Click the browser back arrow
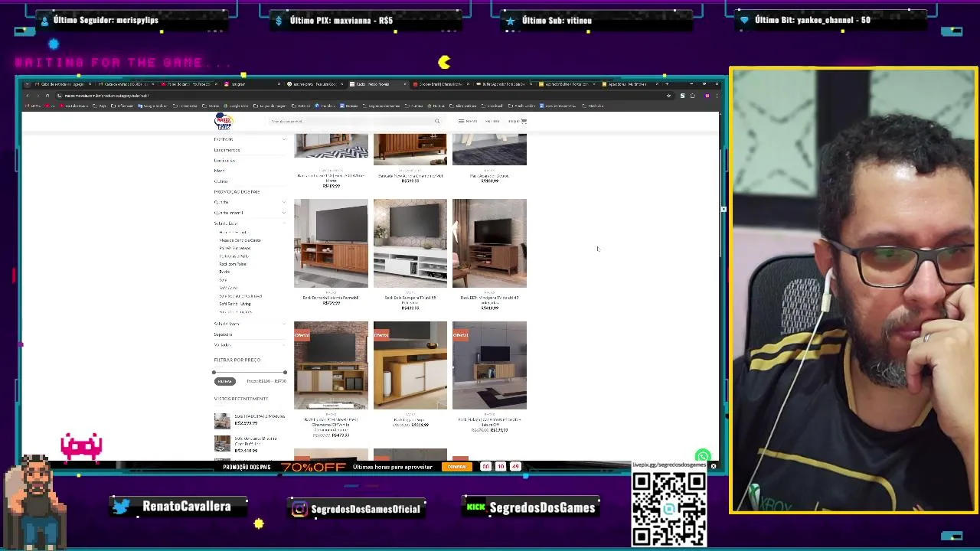The width and height of the screenshot is (980, 551). click(x=27, y=96)
